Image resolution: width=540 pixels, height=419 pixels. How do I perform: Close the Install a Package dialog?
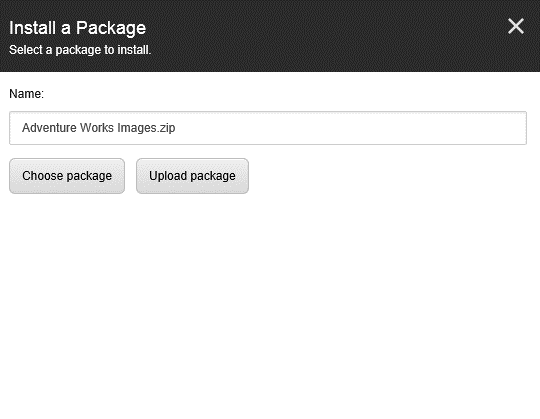point(516,26)
